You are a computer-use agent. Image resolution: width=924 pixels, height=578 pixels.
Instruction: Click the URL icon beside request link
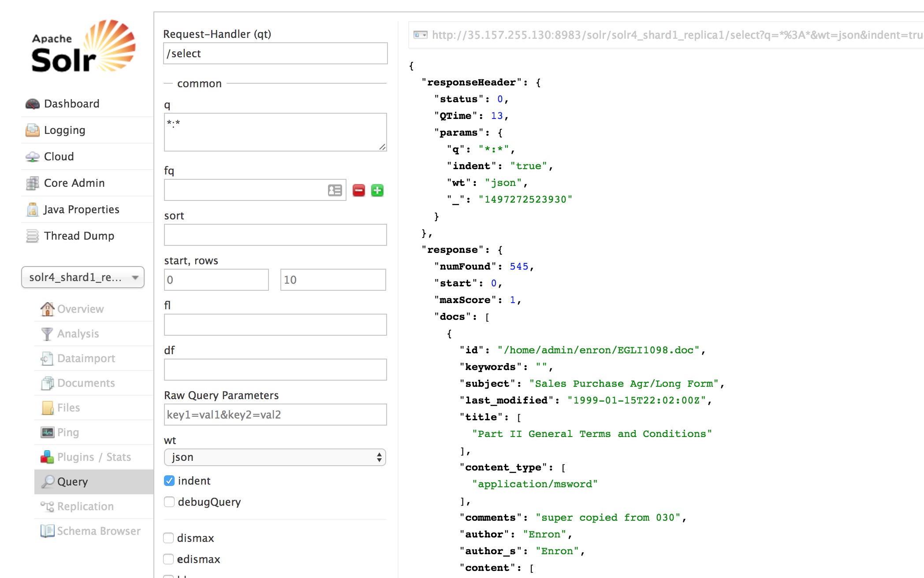[421, 35]
